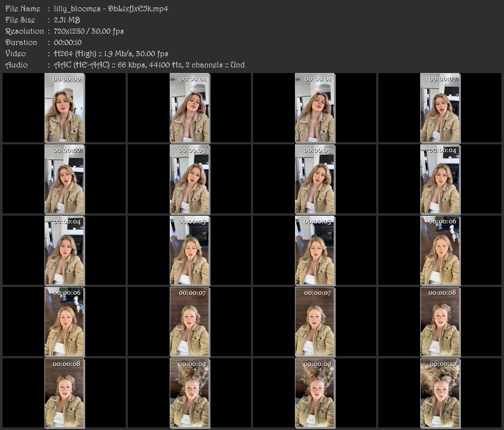504x430 pixels.
Task: Pick the second thumbnail stamped 00:00:09
Action: click(x=315, y=393)
